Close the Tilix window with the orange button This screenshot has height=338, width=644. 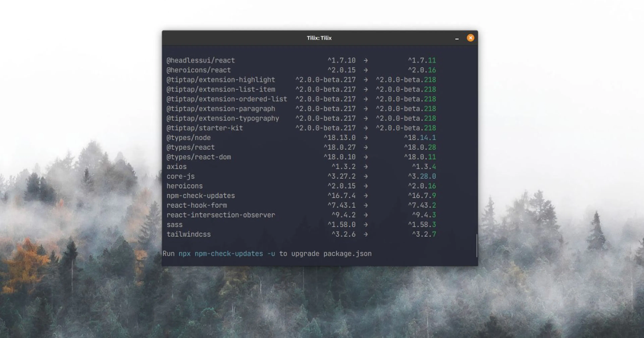[x=470, y=38]
